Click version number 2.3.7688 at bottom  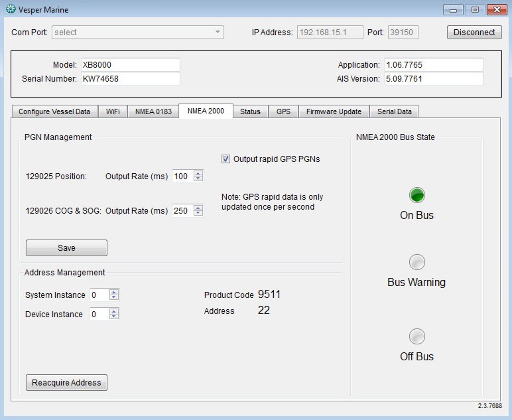pyautogui.click(x=490, y=406)
